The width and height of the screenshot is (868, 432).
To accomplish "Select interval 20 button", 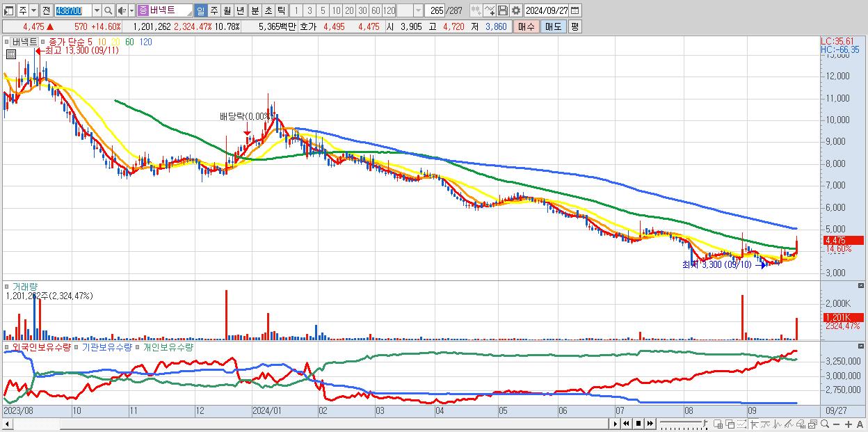I will [x=349, y=10].
